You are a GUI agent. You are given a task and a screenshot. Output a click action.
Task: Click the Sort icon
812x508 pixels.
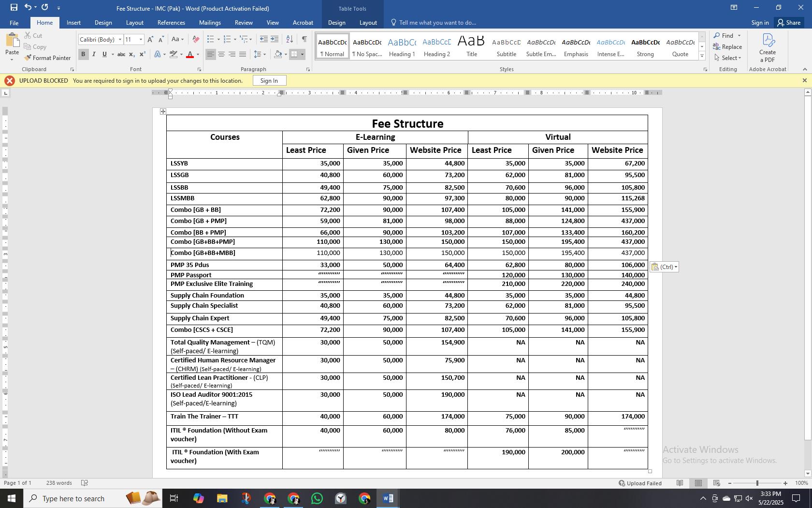(x=290, y=39)
